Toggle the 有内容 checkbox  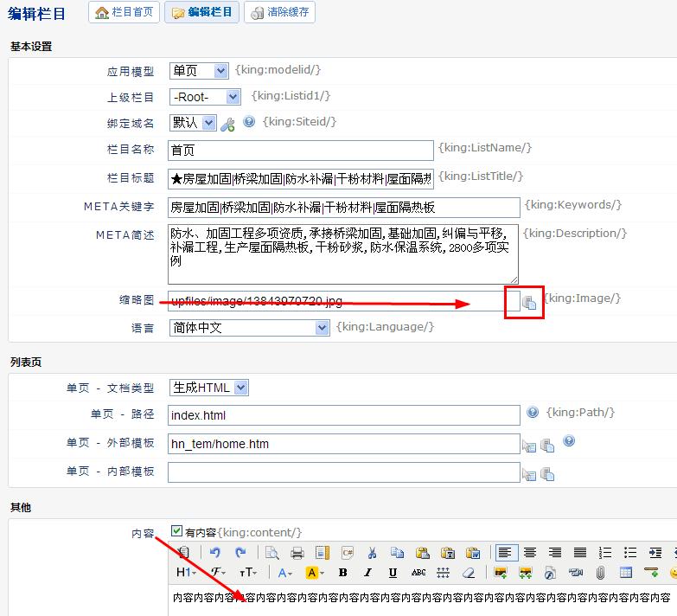(x=177, y=532)
